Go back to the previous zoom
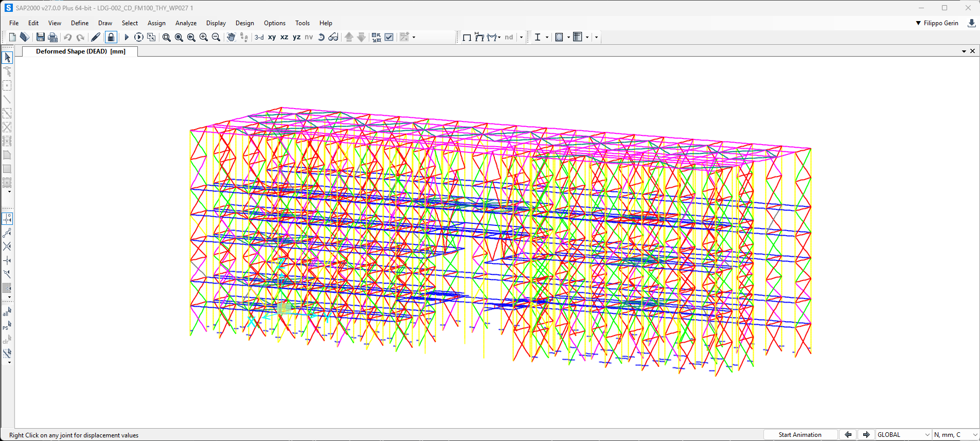Viewport: 980px width, 441px height. click(191, 37)
